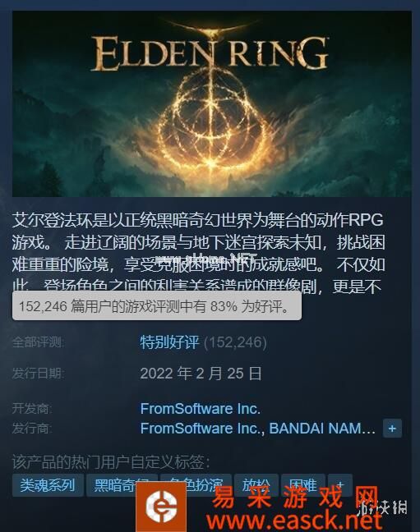The image size is (420, 532).
Task: Select the 类魂系列 tag
Action: pos(48,485)
